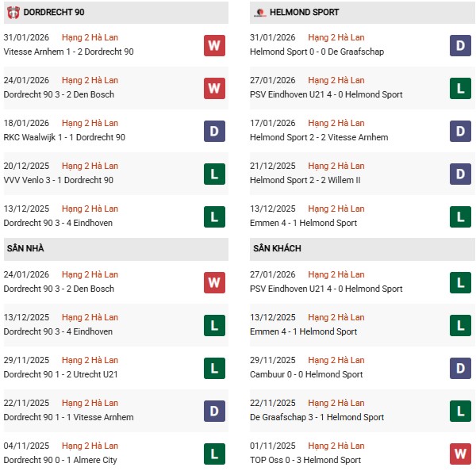Click the Helmond Sport team logo
This screenshot has width=476, height=471.
260,13
